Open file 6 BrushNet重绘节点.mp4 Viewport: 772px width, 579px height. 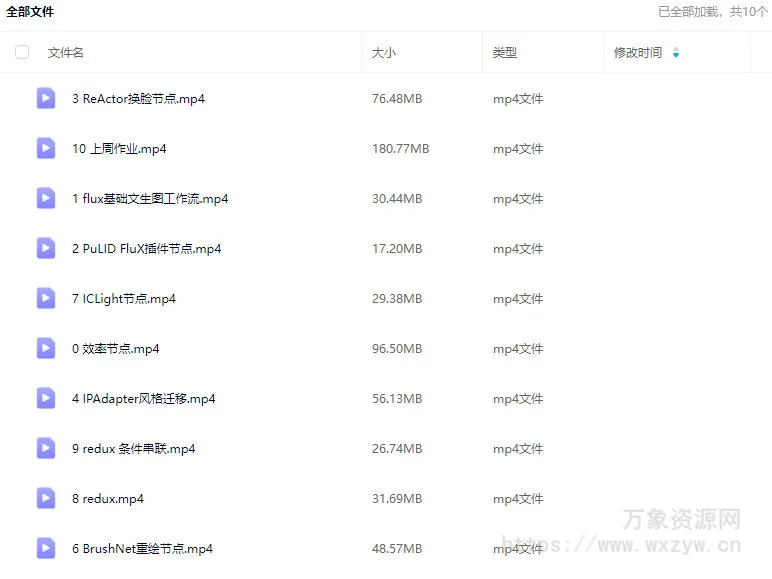[x=142, y=549]
